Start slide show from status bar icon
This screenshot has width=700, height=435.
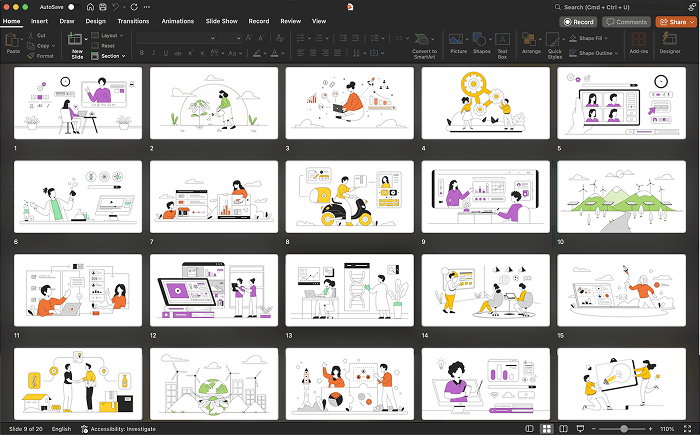(x=580, y=429)
